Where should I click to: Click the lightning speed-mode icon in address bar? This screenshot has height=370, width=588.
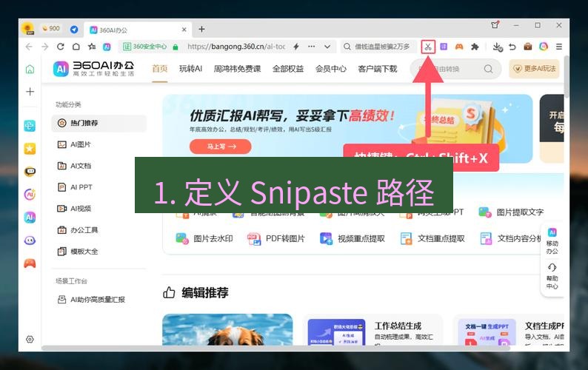coord(296,47)
